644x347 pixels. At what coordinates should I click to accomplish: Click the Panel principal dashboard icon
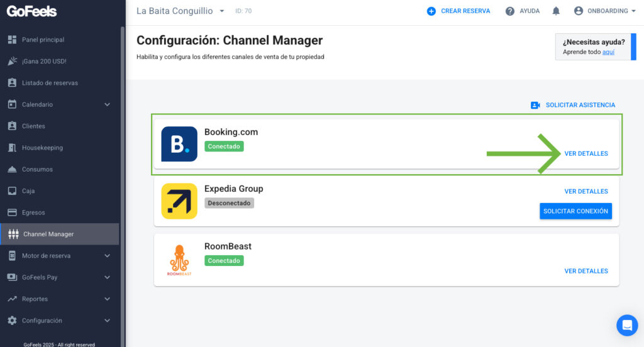coord(13,40)
